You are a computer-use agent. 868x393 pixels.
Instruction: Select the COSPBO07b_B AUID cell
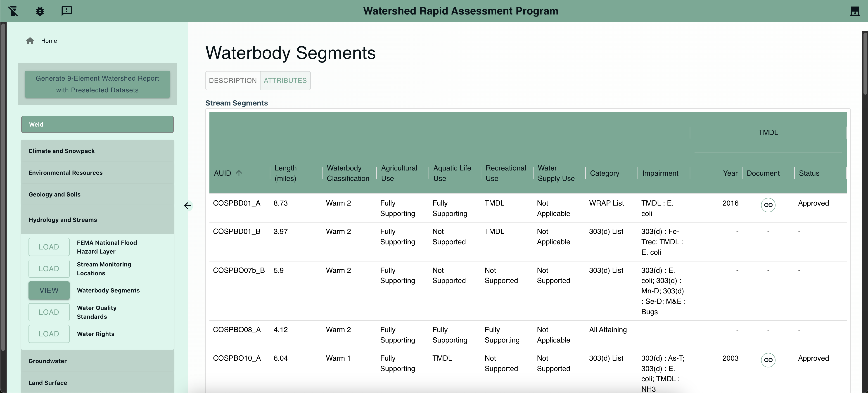tap(239, 270)
